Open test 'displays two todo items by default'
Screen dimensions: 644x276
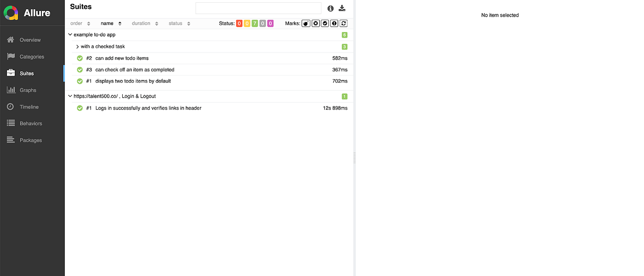(x=212, y=81)
